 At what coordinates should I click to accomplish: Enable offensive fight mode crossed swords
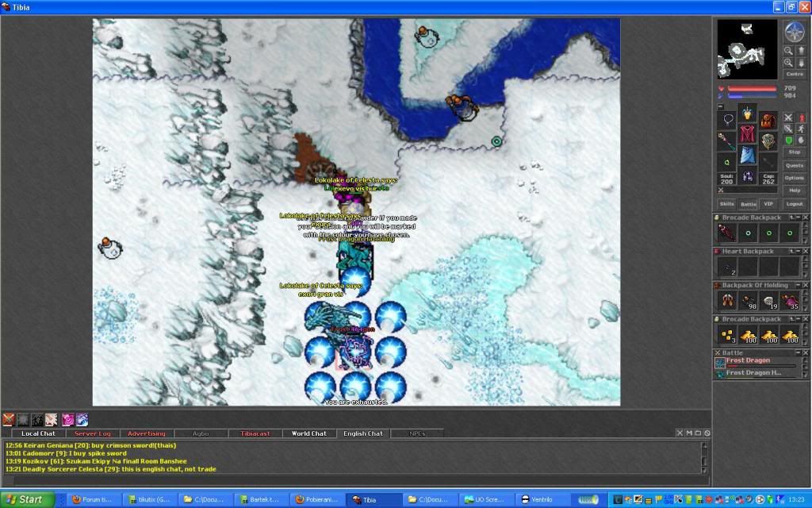tap(788, 117)
